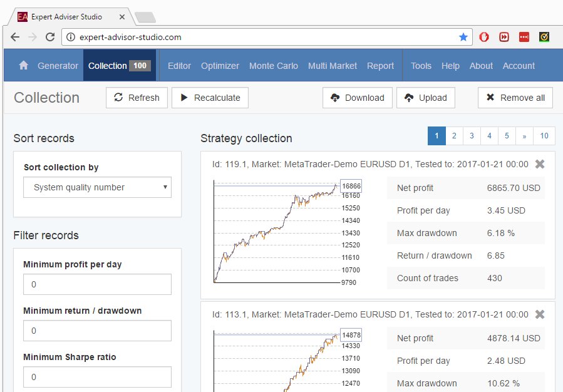
Task: Open the Optimizer page
Action: click(x=220, y=66)
